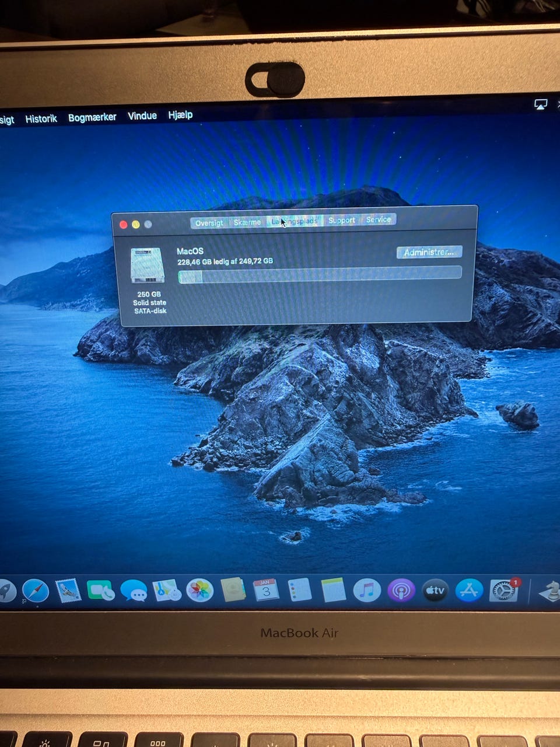Open Podcasts from the dock
Screen dimensions: 560x747
[x=401, y=590]
